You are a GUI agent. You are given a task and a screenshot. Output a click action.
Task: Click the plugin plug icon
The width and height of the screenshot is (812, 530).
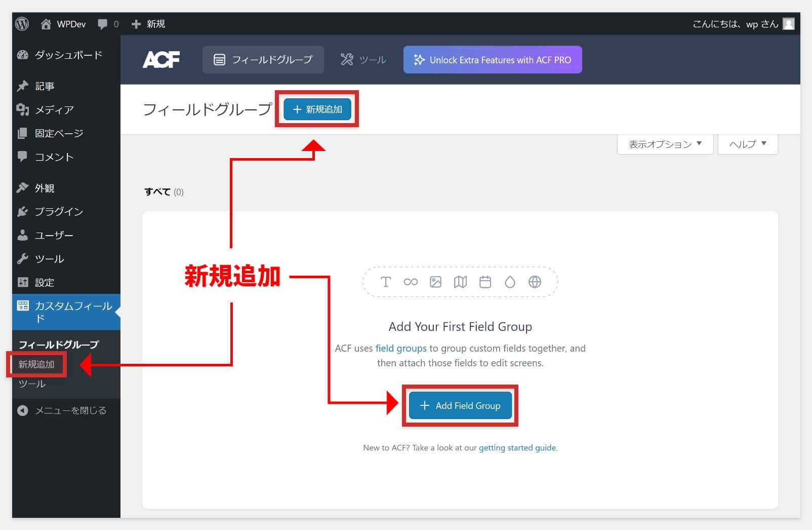point(23,211)
